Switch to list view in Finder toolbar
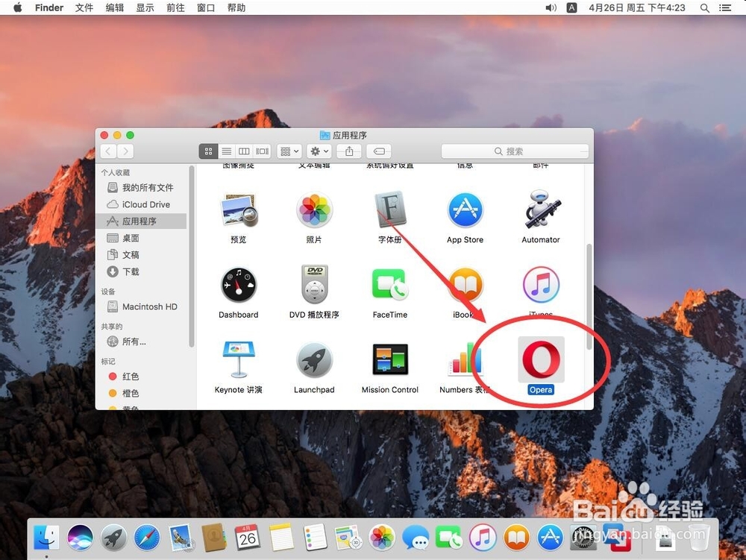 coord(227,151)
